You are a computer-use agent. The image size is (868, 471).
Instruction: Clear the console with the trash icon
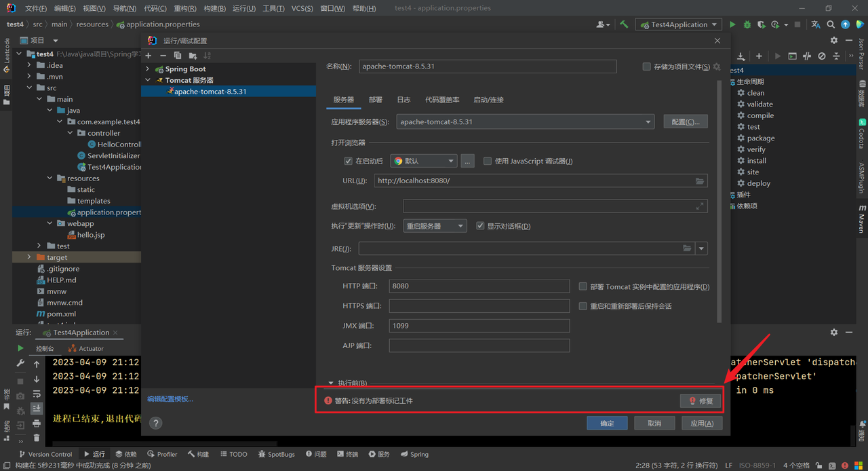tap(37, 438)
